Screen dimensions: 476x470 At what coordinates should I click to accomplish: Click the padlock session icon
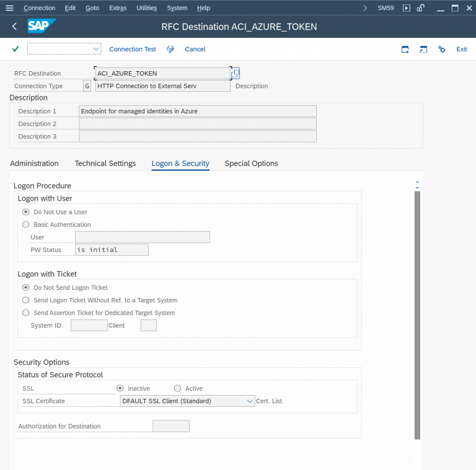(420, 8)
